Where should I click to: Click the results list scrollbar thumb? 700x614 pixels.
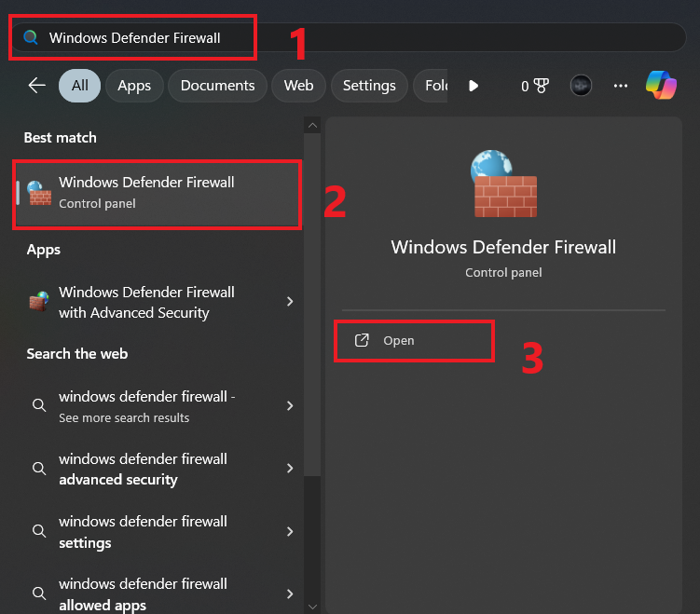(x=312, y=305)
